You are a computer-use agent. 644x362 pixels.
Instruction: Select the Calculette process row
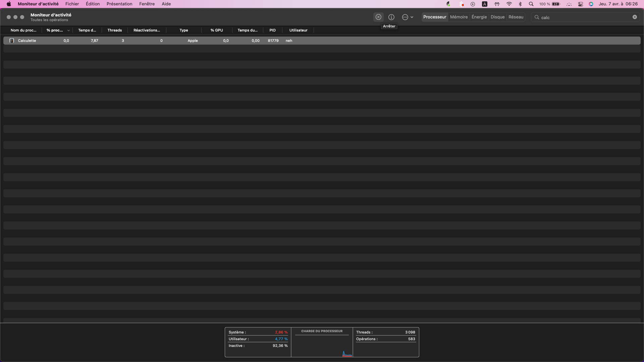tap(134, 40)
